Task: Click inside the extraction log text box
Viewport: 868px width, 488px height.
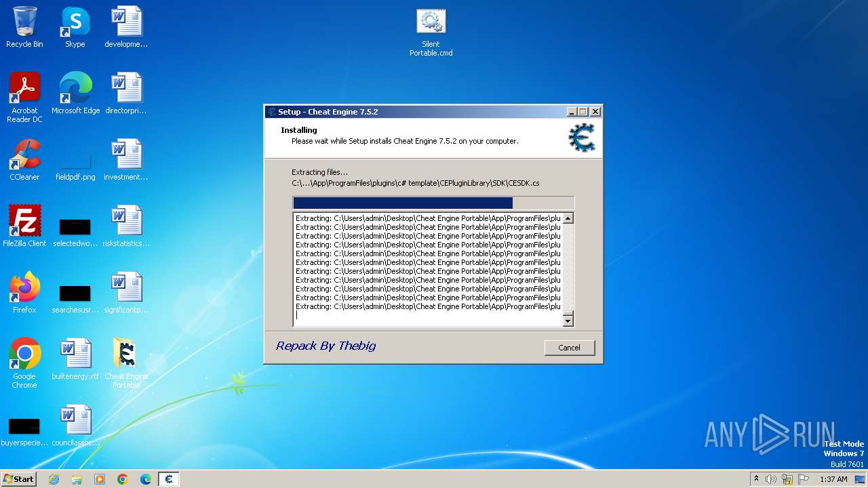Action: click(x=428, y=270)
